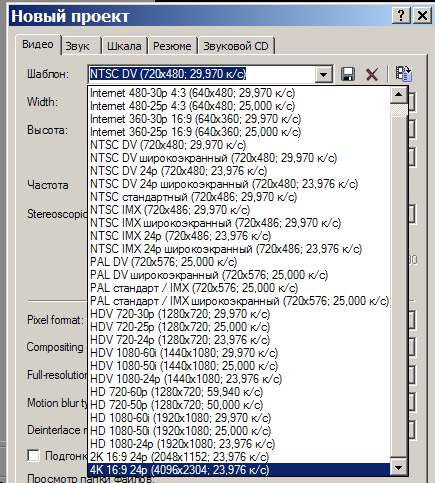Pick HD 720-60p (1280x720; 59,940 к/с)
Screen dimensions: 435x483
(239, 392)
